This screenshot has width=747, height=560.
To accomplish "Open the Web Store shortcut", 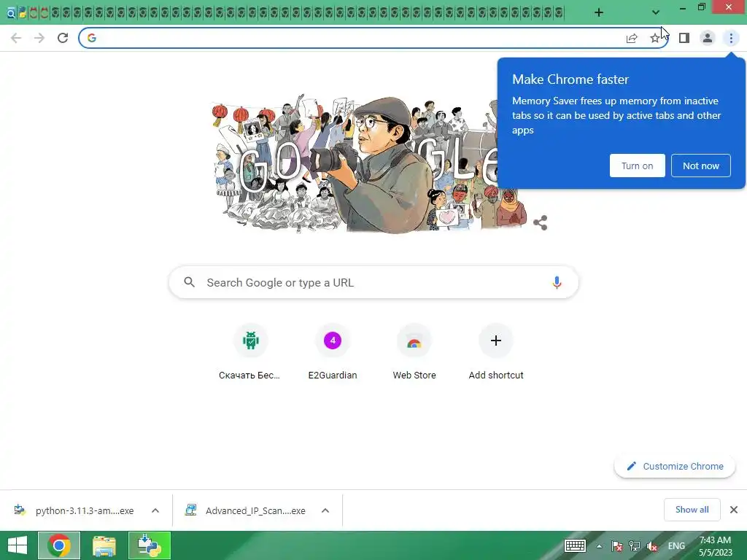I will pos(414,352).
